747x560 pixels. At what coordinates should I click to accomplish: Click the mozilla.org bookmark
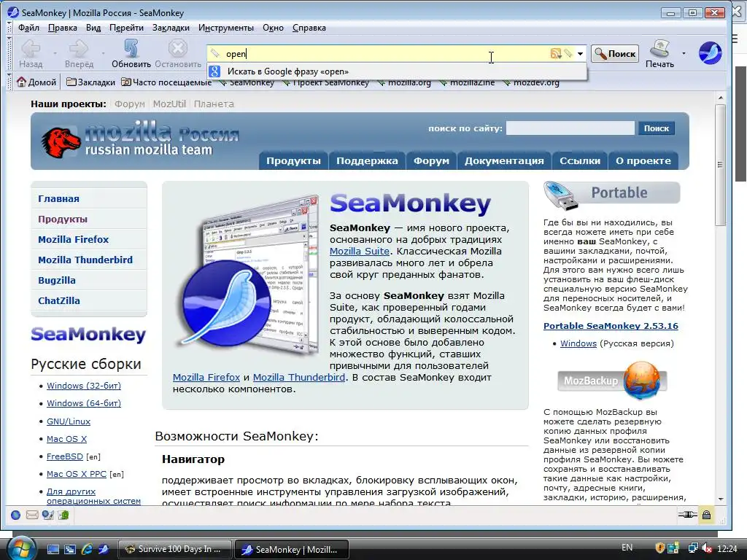[x=404, y=84]
